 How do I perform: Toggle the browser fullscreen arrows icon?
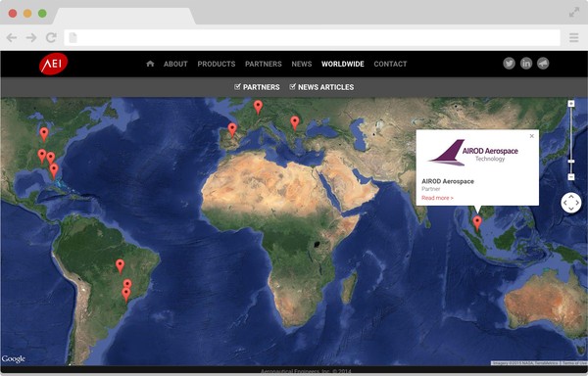[574, 13]
